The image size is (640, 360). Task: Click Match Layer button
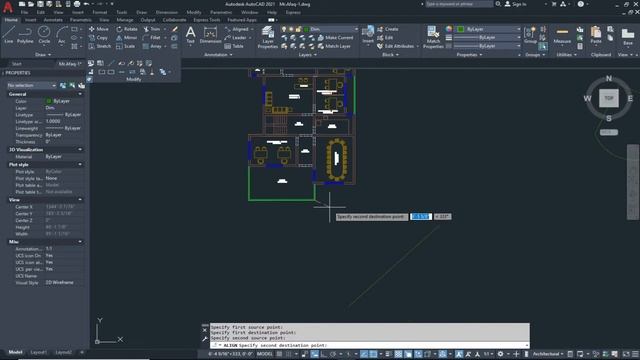tap(334, 46)
